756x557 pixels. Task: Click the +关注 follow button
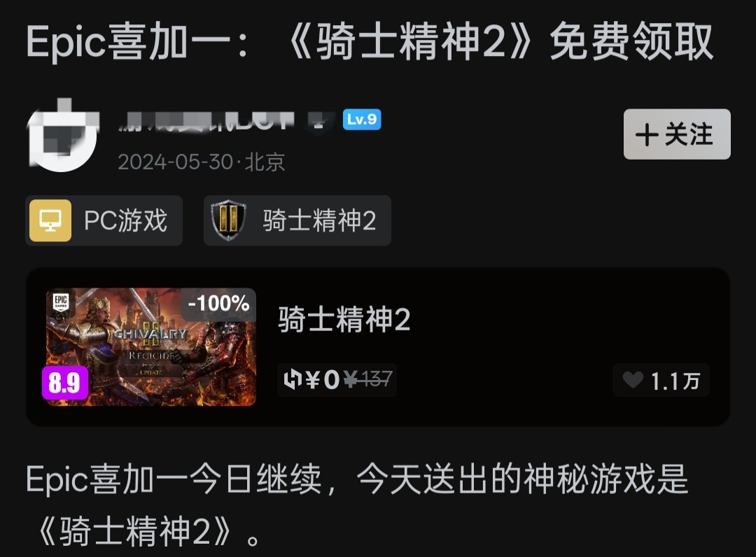click(677, 134)
